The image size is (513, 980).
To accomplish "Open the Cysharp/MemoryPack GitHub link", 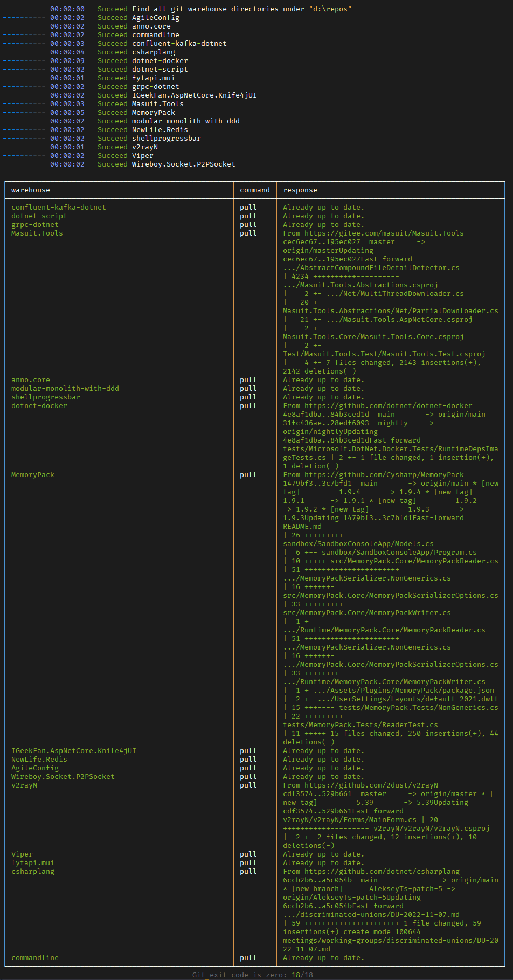I will (x=384, y=475).
